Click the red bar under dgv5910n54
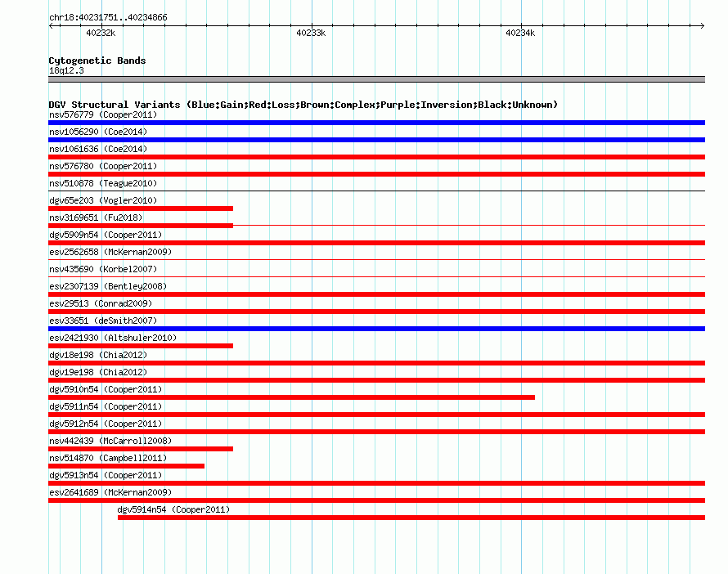 [x=291, y=397]
